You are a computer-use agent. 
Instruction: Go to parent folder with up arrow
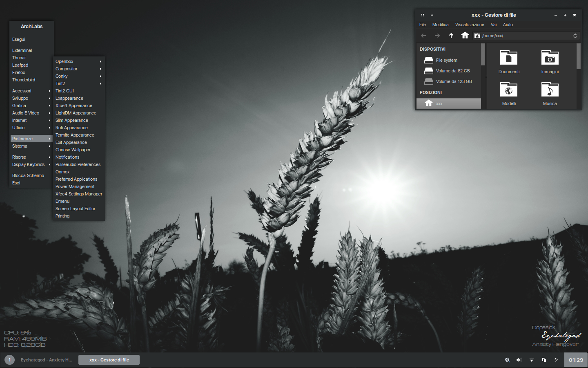click(x=451, y=36)
